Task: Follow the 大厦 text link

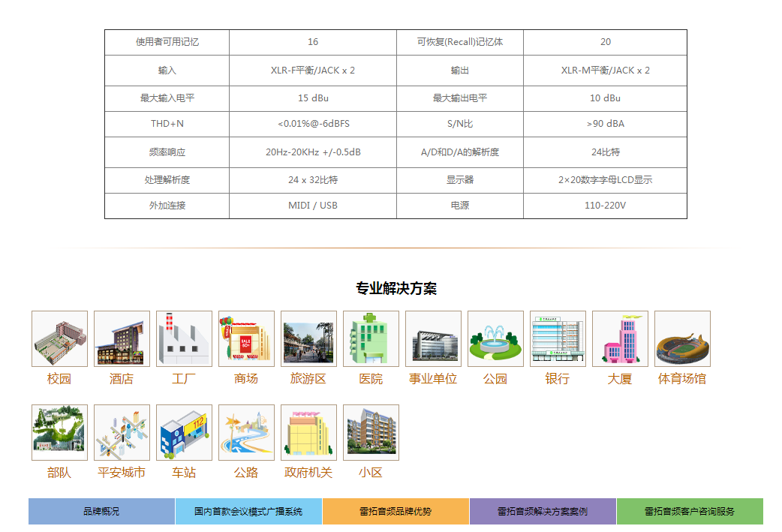Action: pyautogui.click(x=620, y=379)
